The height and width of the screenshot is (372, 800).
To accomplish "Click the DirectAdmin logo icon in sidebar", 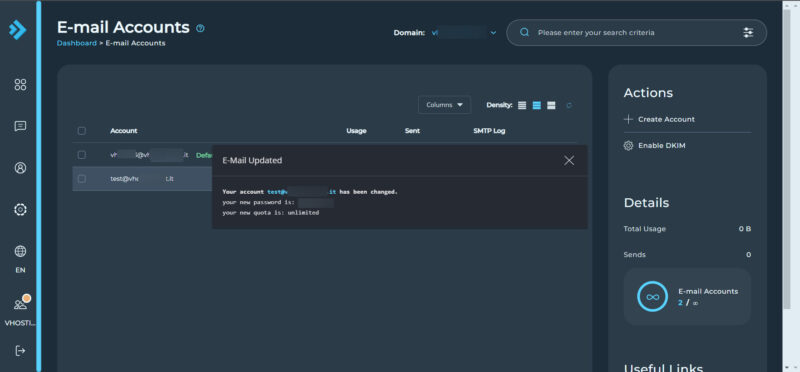I will 17,30.
